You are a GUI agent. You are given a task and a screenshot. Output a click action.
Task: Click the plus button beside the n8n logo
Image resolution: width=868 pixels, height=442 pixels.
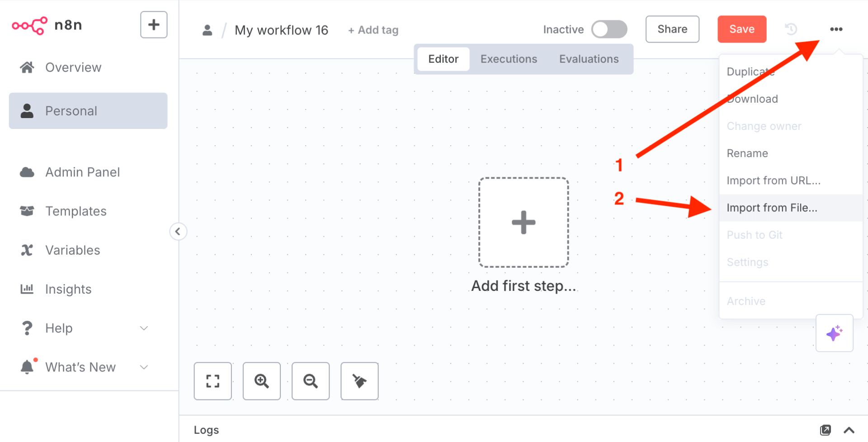point(154,25)
